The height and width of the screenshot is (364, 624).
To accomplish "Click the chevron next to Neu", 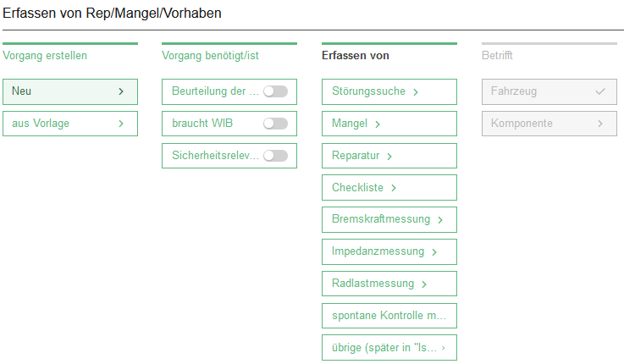I will pos(121,91).
